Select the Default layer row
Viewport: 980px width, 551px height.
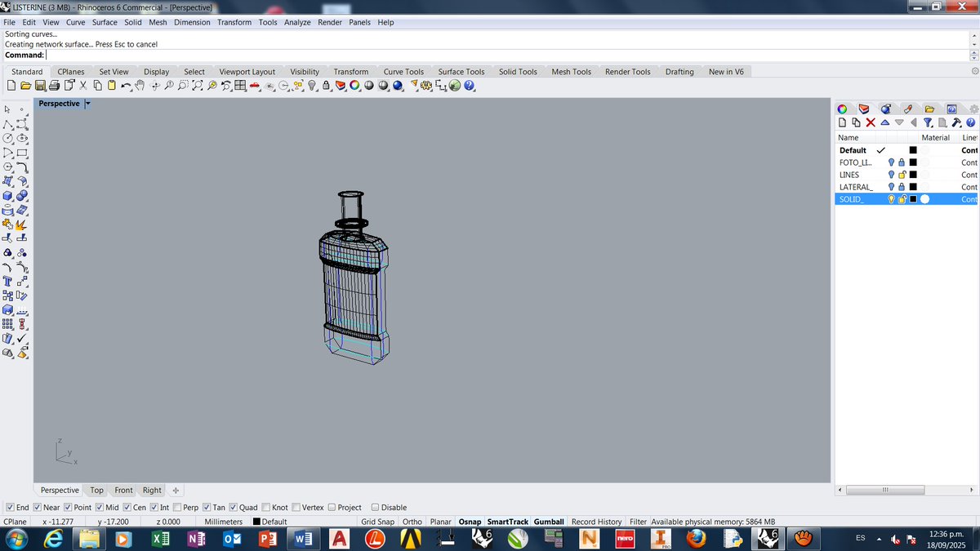tap(906, 150)
